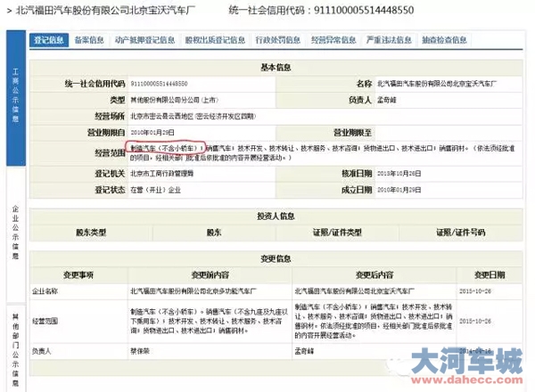Click the 核准日期 value 2015年10月26日

pos(399,174)
